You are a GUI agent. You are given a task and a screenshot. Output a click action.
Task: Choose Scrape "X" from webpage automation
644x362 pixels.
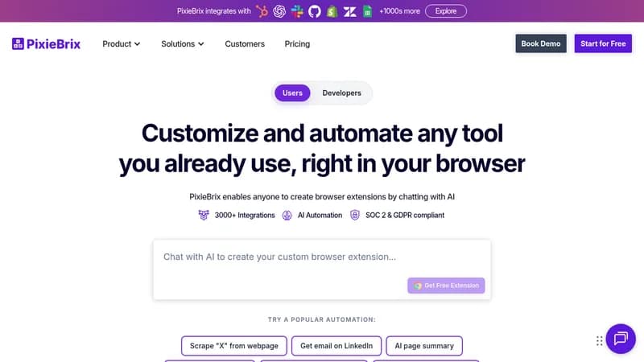tap(234, 346)
